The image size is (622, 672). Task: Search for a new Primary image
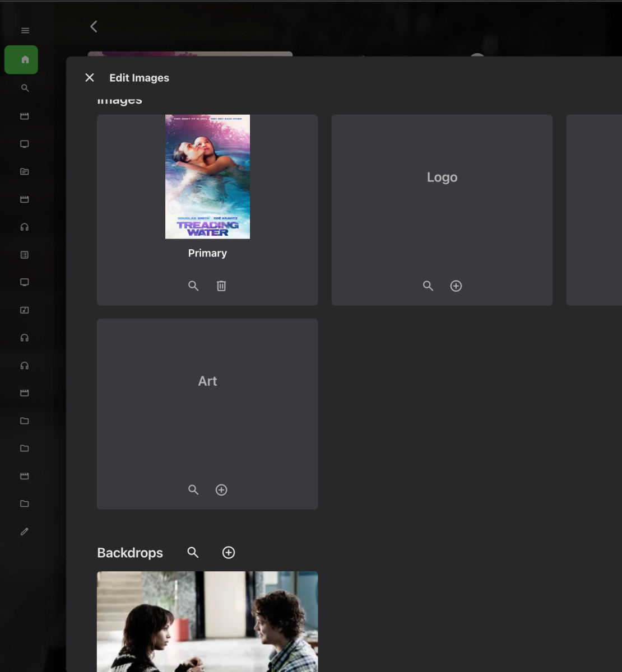pyautogui.click(x=193, y=286)
